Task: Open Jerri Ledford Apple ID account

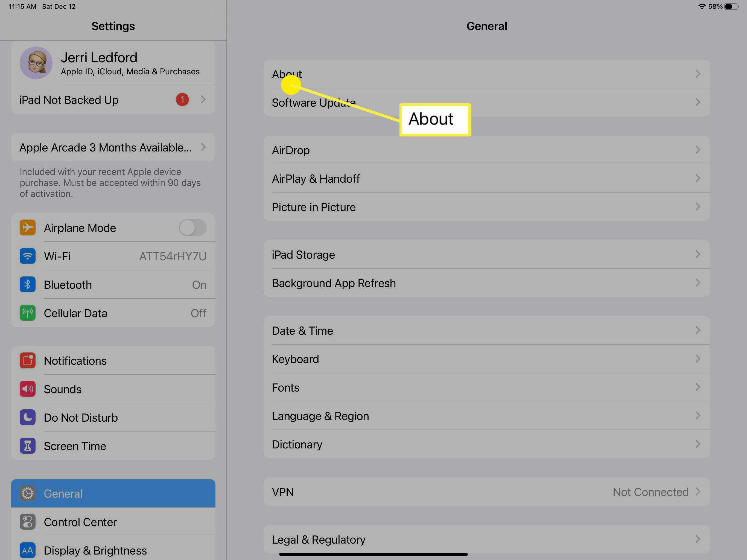Action: point(113,63)
